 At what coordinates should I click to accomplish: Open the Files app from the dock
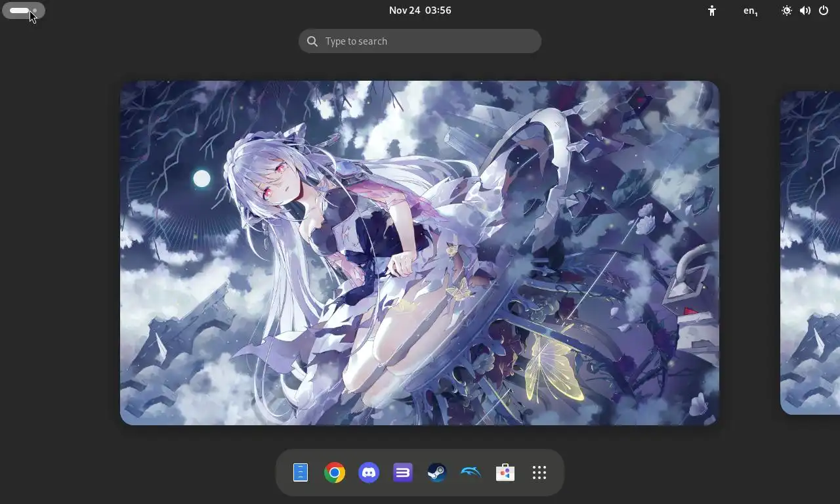pyautogui.click(x=301, y=472)
